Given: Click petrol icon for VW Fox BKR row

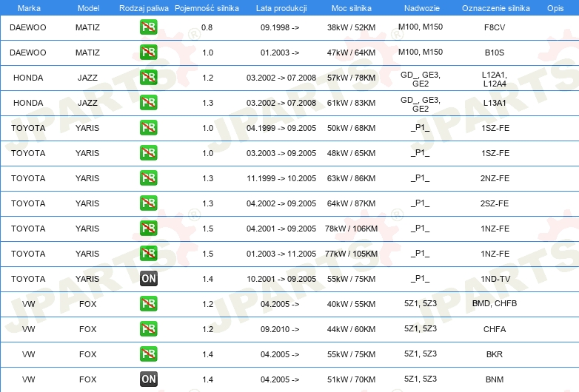Looking at the screenshot, I should click(148, 354).
